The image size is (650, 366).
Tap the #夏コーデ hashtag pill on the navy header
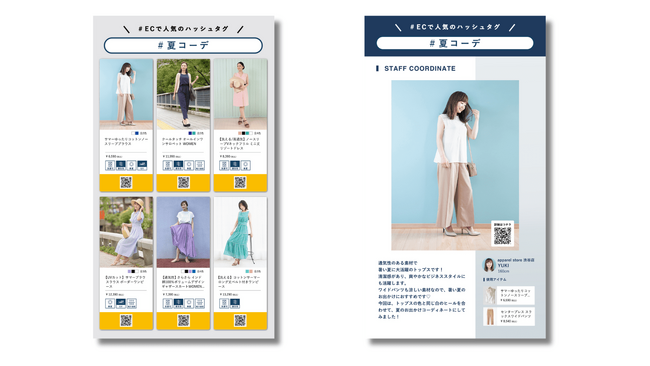455,43
